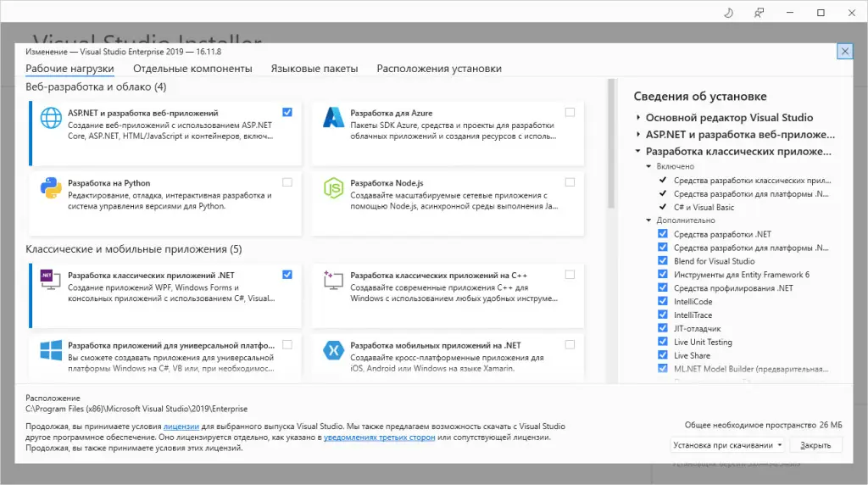Uncheck Средства профилирования .NET component
Viewport: 868px width, 485px height.
pos(663,288)
